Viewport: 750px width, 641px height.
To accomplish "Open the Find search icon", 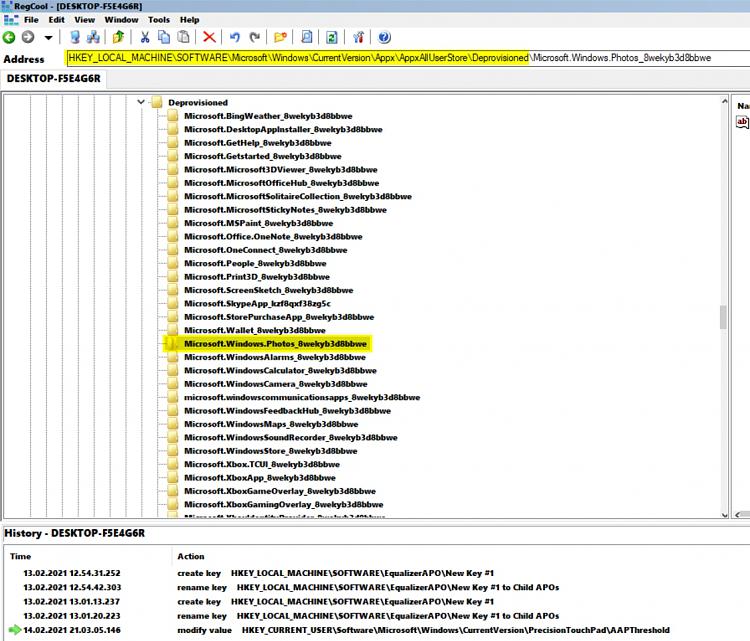I will [307, 37].
